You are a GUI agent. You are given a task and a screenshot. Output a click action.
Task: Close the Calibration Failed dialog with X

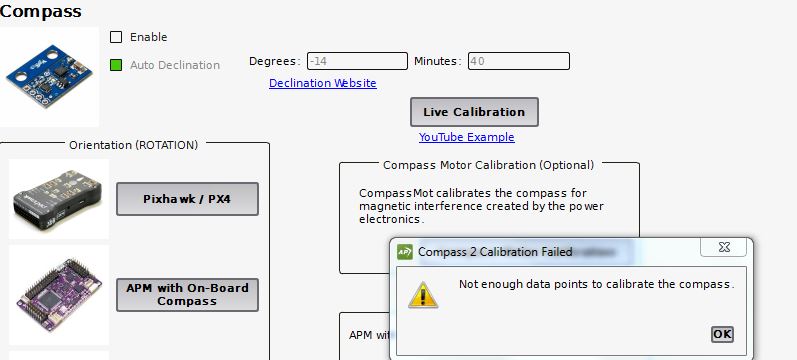[724, 247]
